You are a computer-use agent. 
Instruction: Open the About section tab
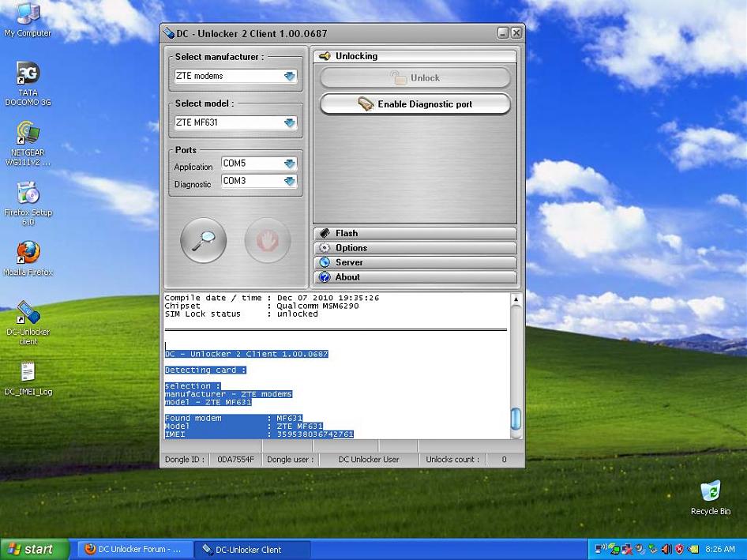pos(415,277)
